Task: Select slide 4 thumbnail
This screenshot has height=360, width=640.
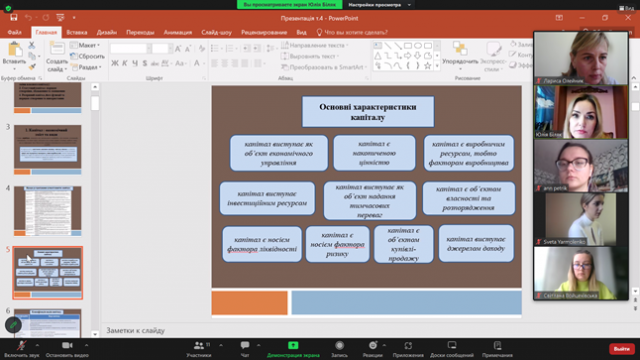Action: pos(48,211)
